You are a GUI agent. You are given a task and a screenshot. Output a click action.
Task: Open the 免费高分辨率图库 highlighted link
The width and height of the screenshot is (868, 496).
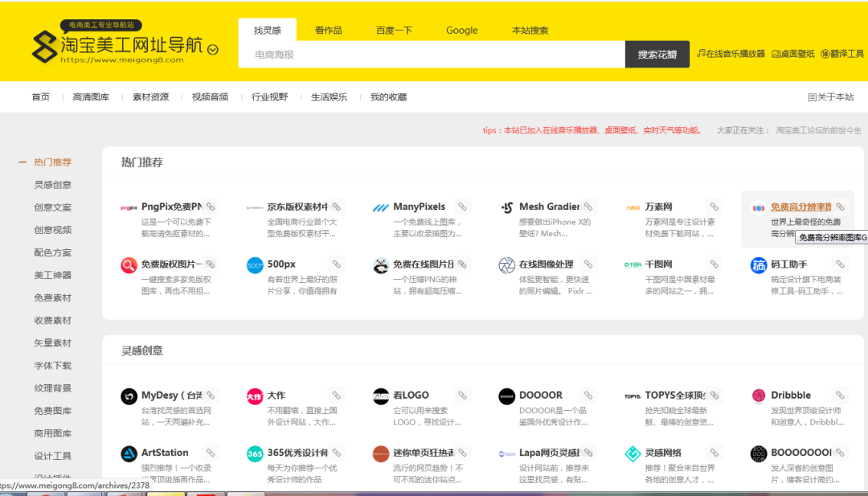pyautogui.click(x=801, y=207)
